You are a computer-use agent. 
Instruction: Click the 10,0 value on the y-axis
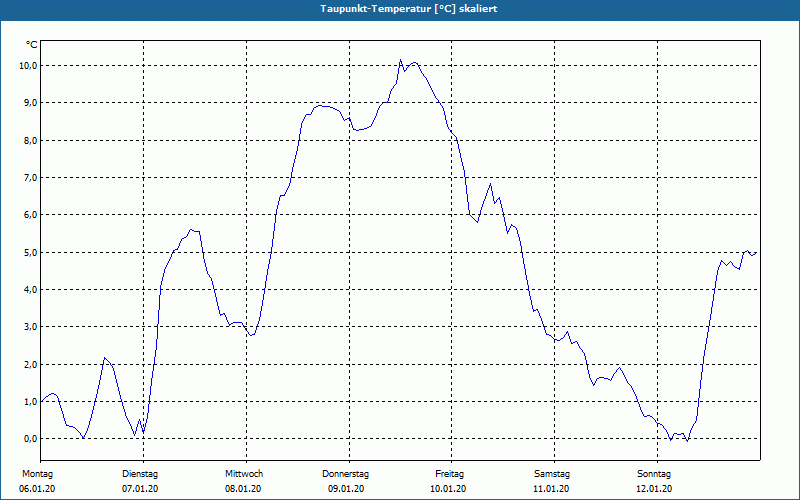[x=28, y=65]
